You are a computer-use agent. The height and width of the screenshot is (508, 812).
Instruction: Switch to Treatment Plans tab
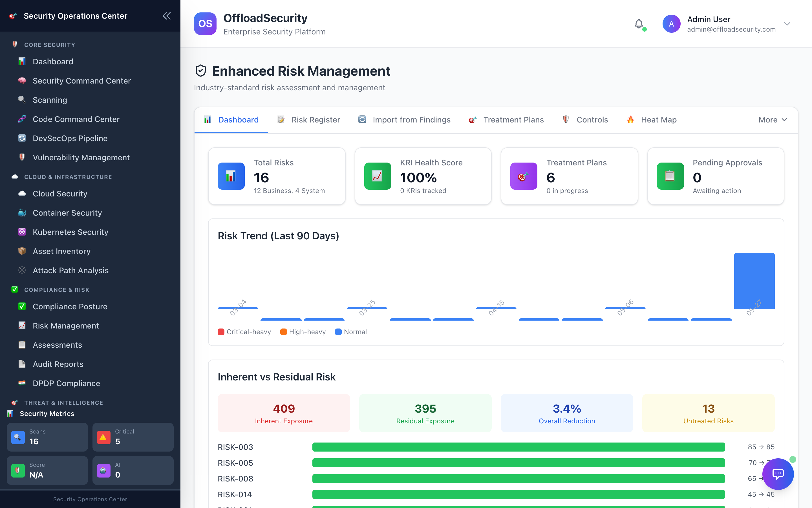(x=506, y=120)
